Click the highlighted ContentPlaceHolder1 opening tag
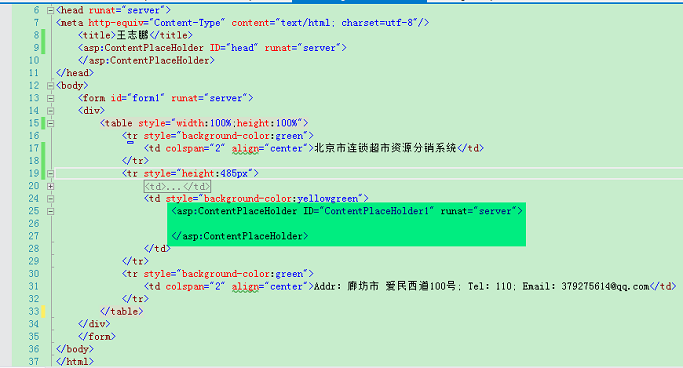Screen dimensions: 683x368 [347, 211]
